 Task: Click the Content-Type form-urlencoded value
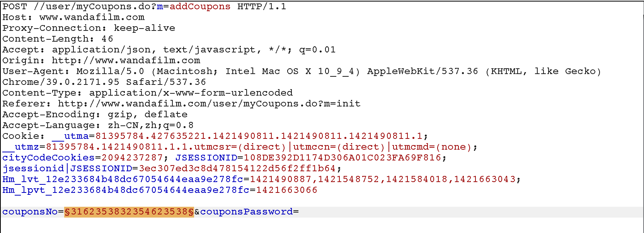[191, 93]
